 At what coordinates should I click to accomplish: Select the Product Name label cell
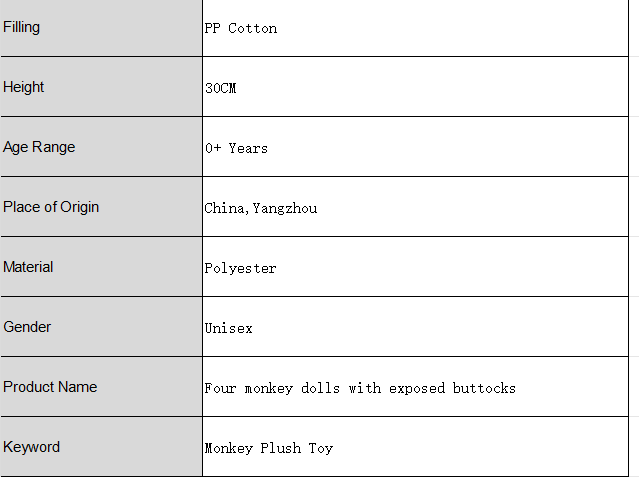[x=101, y=386]
